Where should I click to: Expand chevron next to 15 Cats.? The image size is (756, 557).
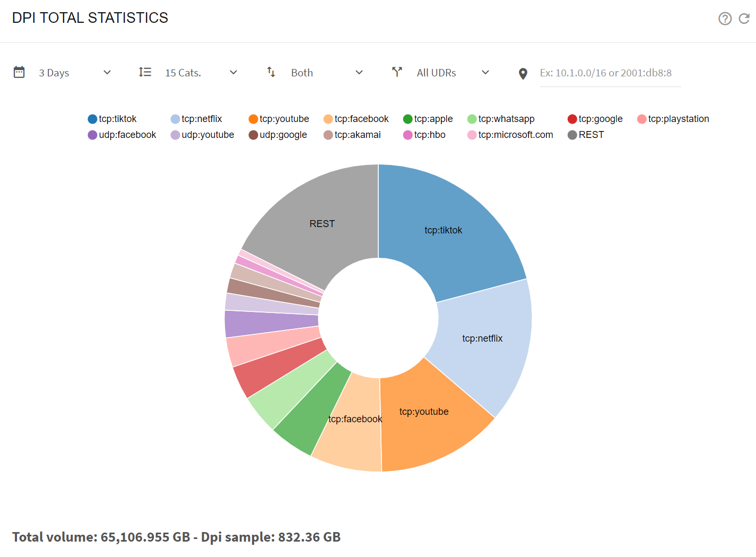[233, 73]
